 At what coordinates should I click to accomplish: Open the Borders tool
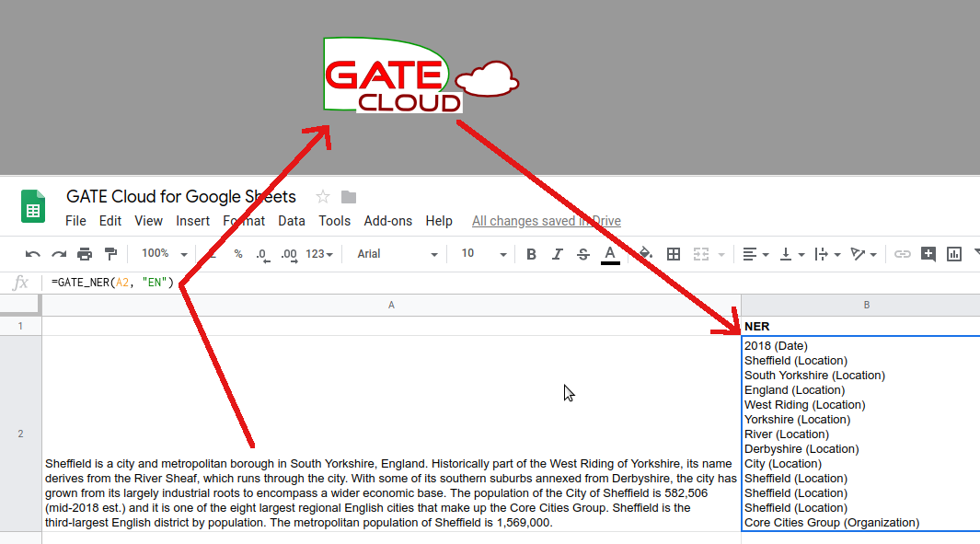[674, 254]
